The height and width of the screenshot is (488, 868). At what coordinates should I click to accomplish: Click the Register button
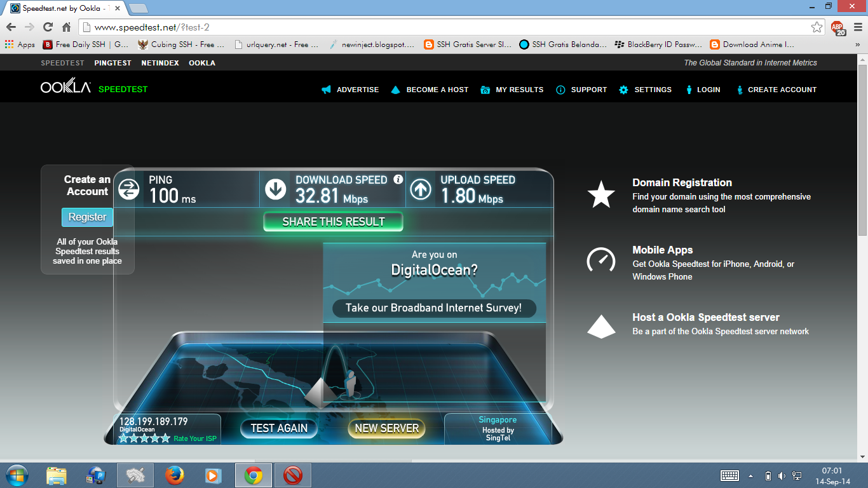(x=88, y=217)
